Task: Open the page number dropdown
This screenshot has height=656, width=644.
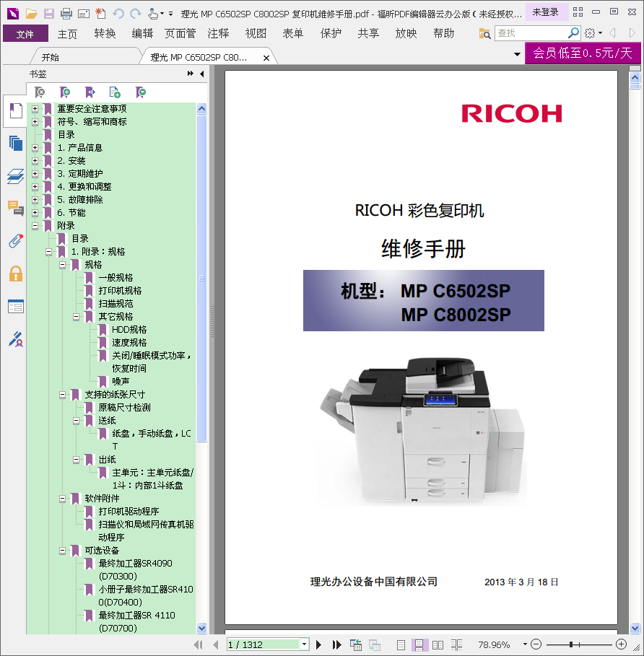Action: pyautogui.click(x=305, y=644)
